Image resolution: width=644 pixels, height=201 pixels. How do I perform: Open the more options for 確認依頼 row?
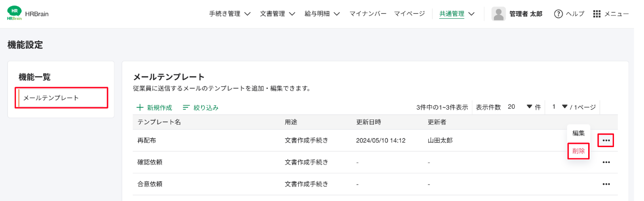[x=606, y=162]
